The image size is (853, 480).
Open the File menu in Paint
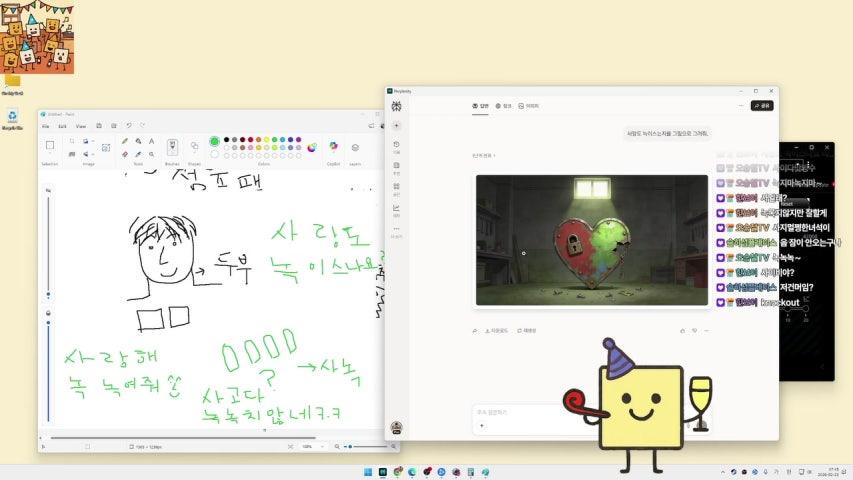(45, 126)
